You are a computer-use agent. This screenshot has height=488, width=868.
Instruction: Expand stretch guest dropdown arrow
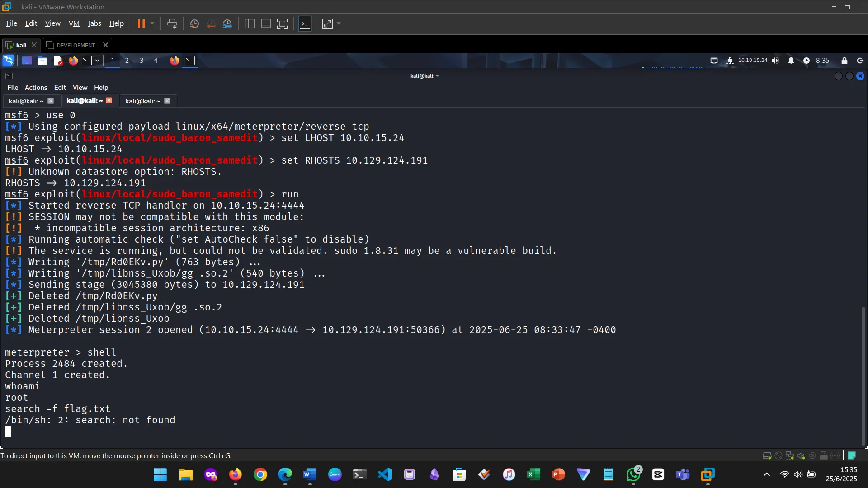pyautogui.click(x=339, y=23)
